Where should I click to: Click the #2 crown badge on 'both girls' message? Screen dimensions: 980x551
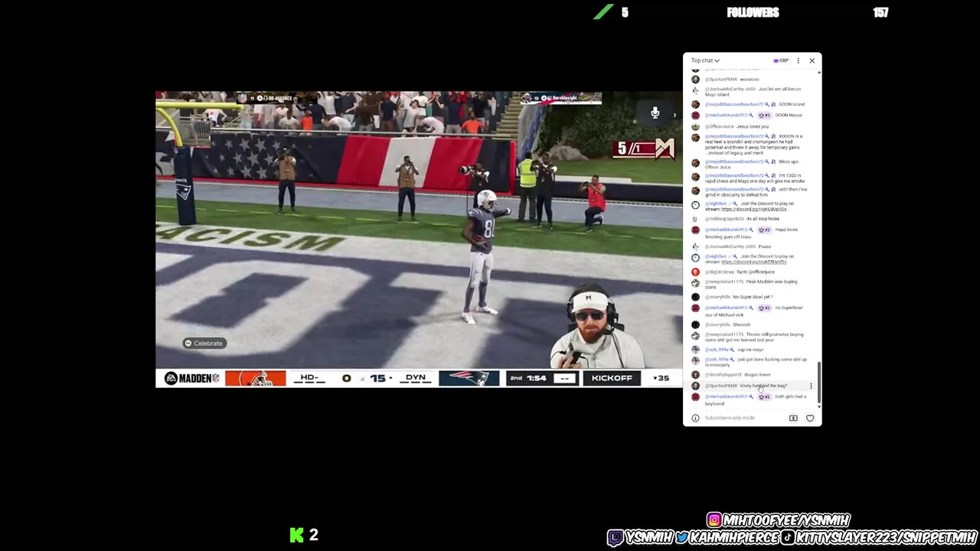click(764, 396)
